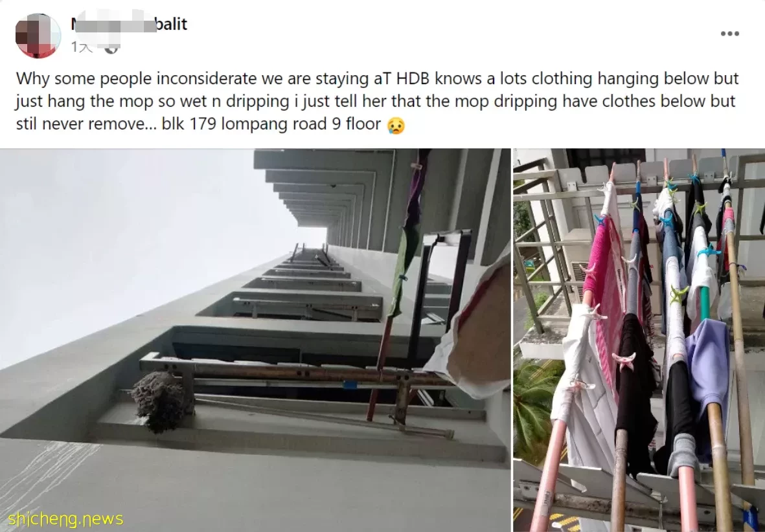Open the right photo of laundry on poles

pos(639,340)
